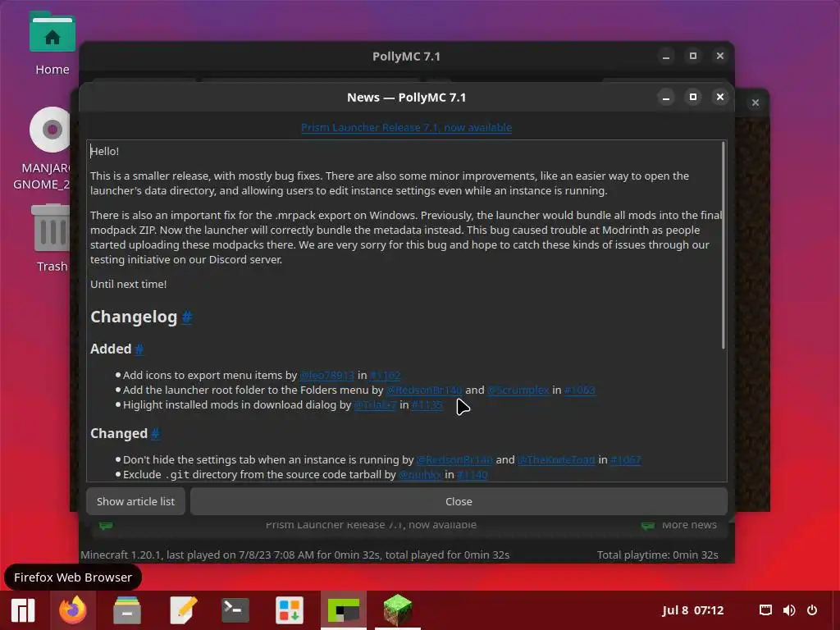Open the clock showing Jul 8 07:12
The width and height of the screenshot is (840, 630).
(x=692, y=610)
